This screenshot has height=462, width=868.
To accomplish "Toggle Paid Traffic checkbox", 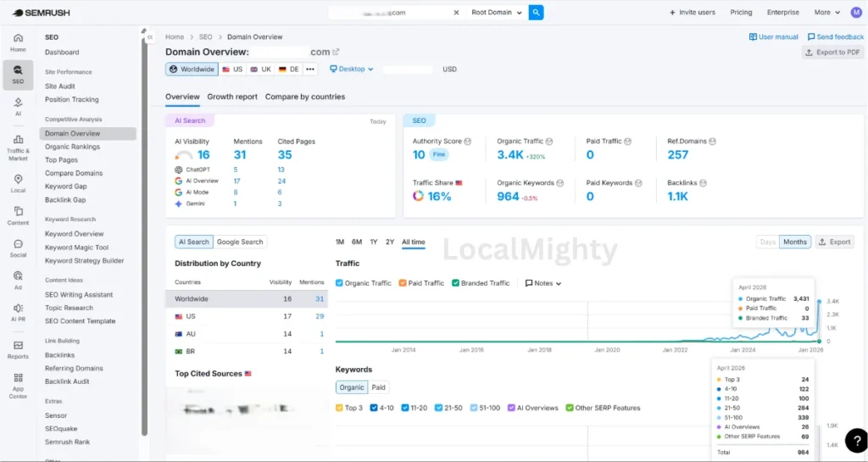I will pyautogui.click(x=403, y=283).
